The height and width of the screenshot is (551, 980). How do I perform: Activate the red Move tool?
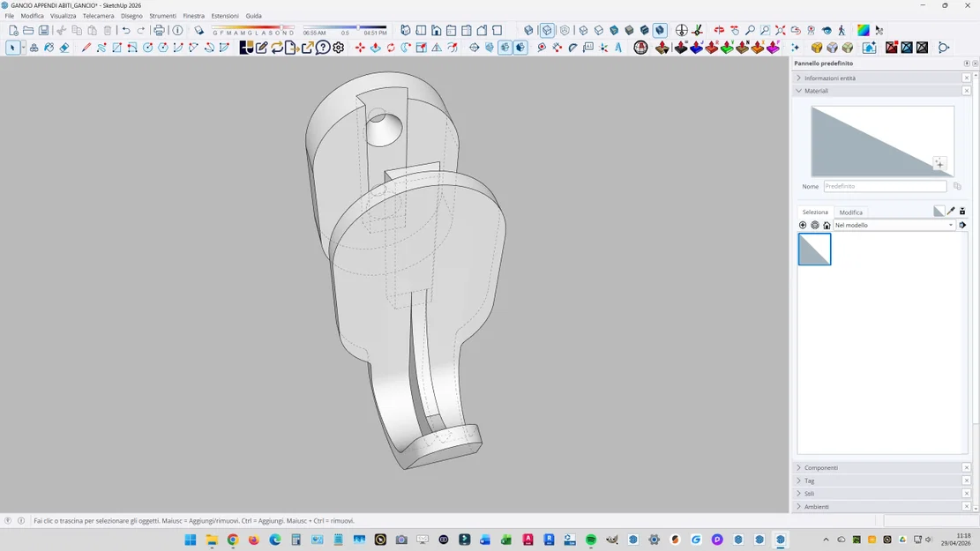pyautogui.click(x=360, y=48)
